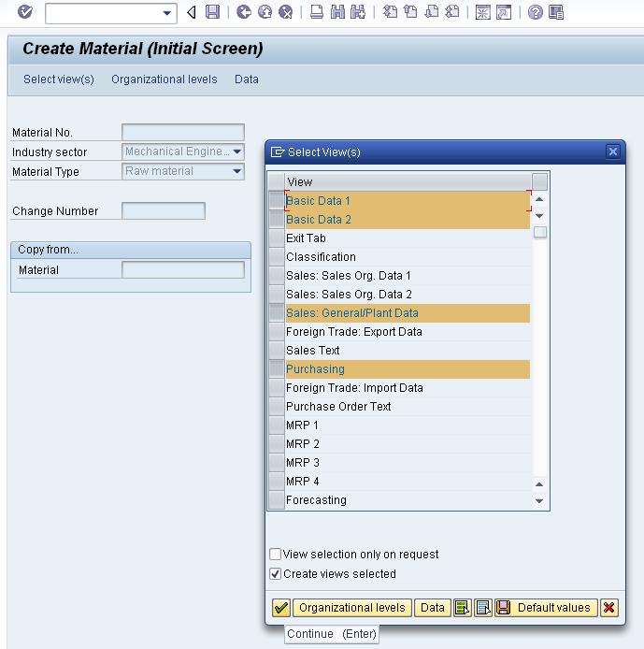The height and width of the screenshot is (649, 644).
Task: Click the MRP 3 row
Action: [x=408, y=462]
